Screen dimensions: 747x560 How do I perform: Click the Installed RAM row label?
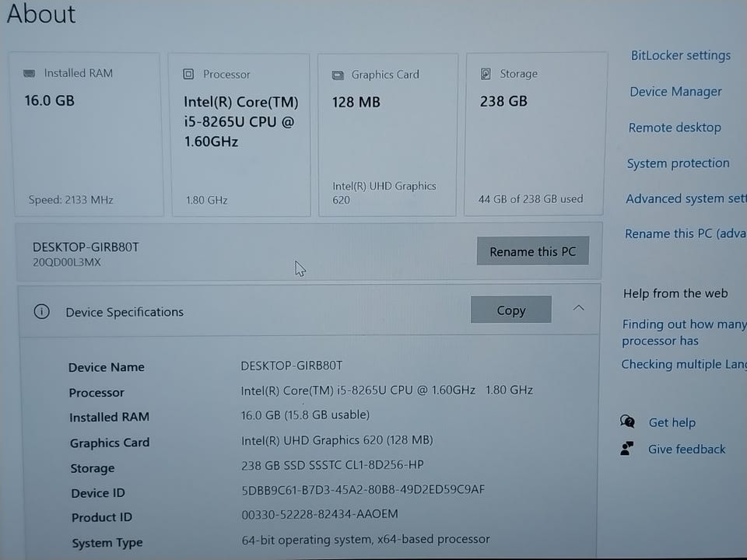click(x=109, y=417)
